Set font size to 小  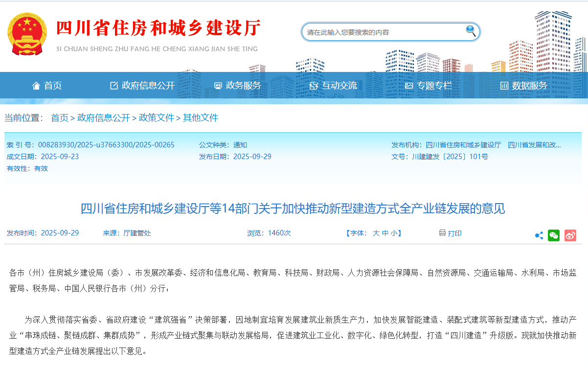coord(394,233)
